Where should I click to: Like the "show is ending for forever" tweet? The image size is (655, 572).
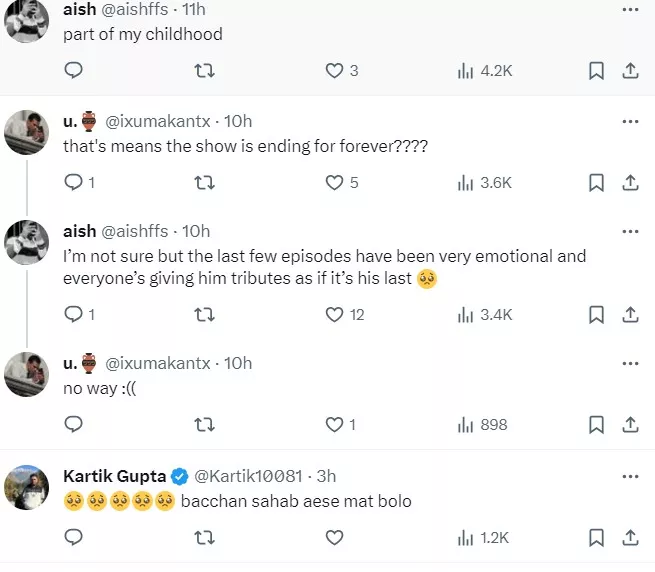click(x=336, y=182)
